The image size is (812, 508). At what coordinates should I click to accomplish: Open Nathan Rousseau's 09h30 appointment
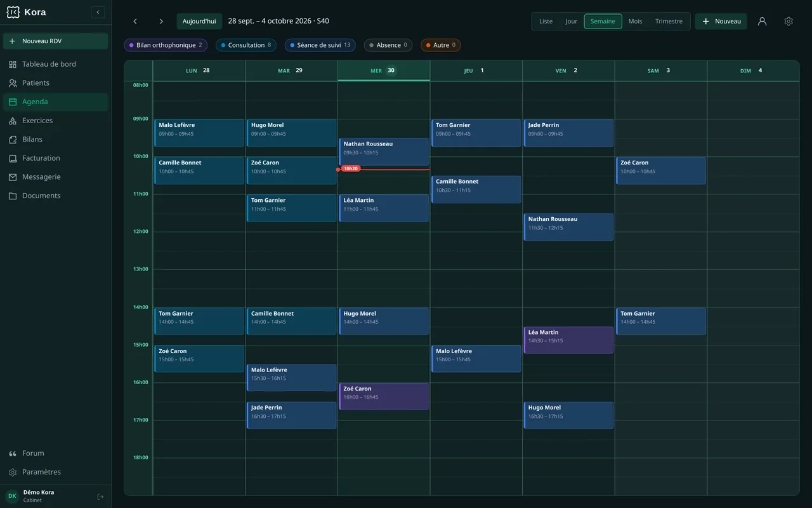384,152
